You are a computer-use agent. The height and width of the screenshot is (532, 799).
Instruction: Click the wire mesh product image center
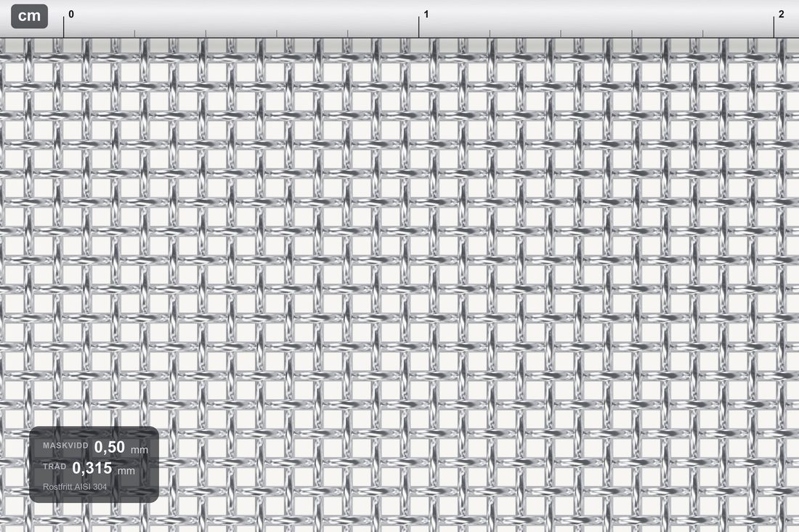coord(399,285)
